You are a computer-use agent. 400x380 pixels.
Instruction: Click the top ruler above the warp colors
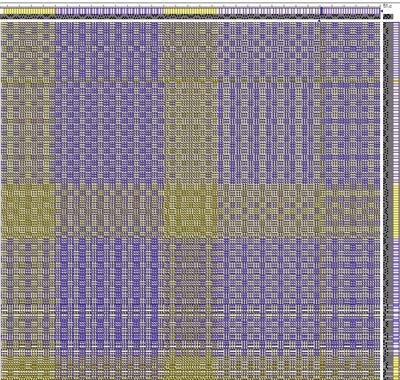[190, 6]
